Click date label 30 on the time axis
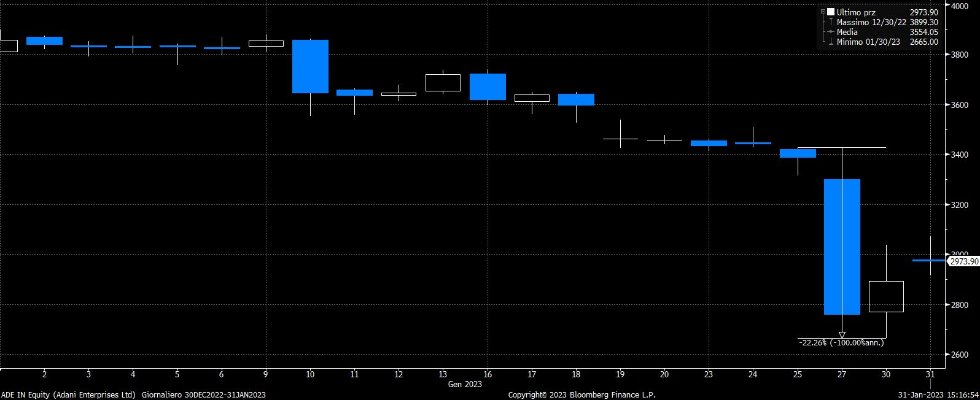Screen dimensions: 980x400 pos(886,374)
